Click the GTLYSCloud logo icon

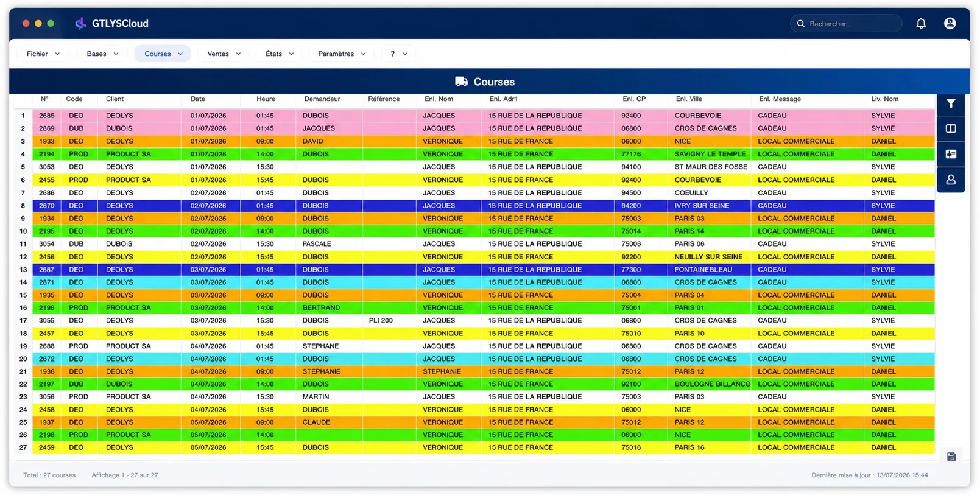click(80, 23)
